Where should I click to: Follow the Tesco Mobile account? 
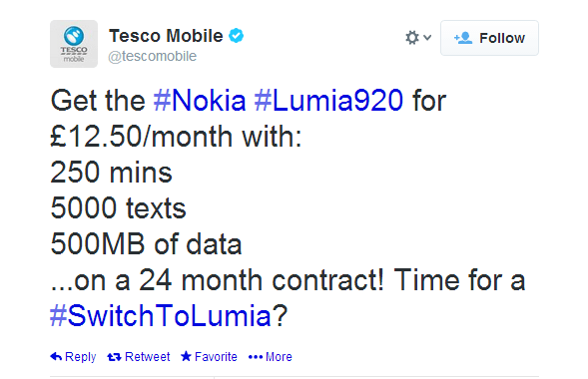(x=489, y=38)
